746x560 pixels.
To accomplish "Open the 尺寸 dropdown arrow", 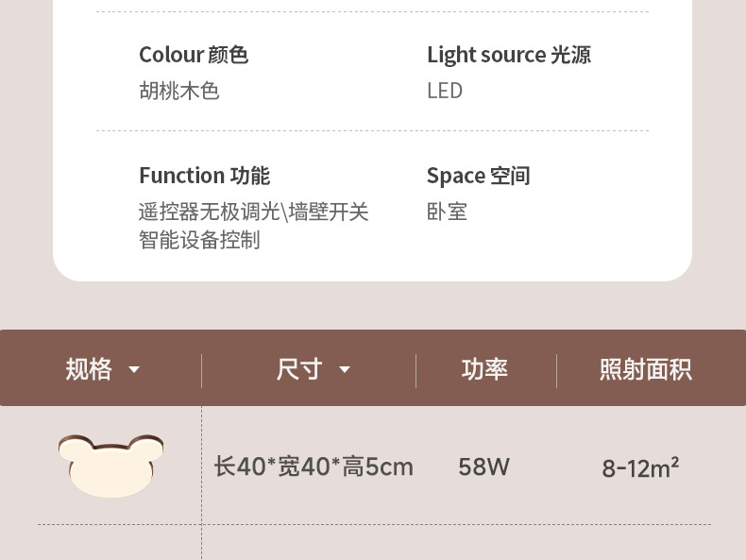I will click(x=345, y=369).
